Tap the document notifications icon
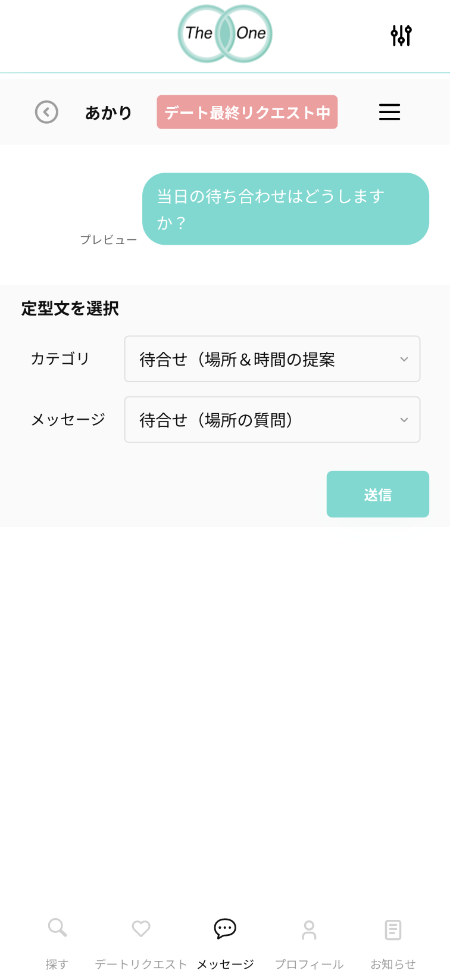This screenshot has height=980, width=450. coord(393,929)
